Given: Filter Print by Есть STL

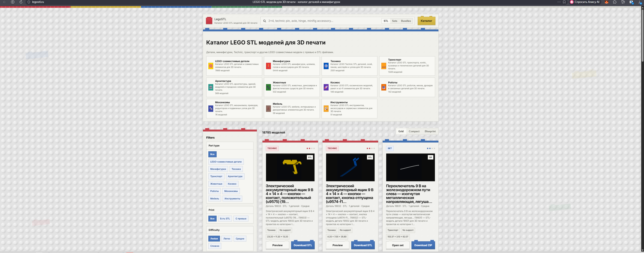Looking at the screenshot, I should [x=225, y=219].
